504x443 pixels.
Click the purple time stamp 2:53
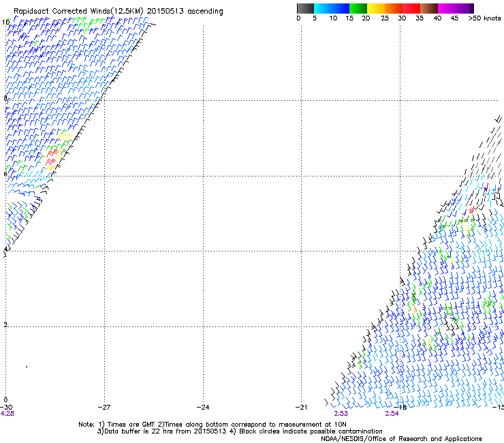[341, 414]
